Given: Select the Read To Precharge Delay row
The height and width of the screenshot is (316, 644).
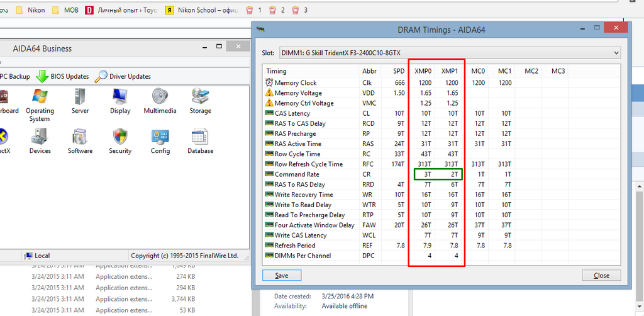Looking at the screenshot, I should coord(441,215).
